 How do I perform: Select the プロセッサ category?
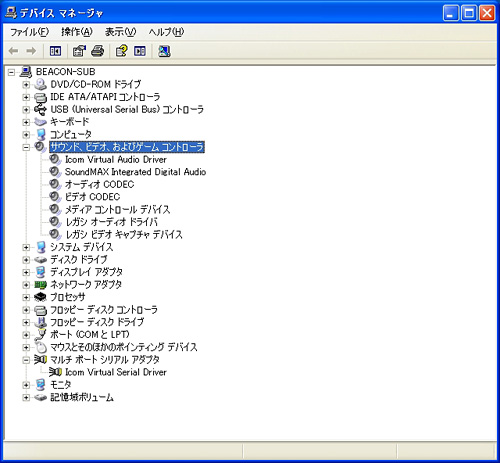click(x=68, y=297)
